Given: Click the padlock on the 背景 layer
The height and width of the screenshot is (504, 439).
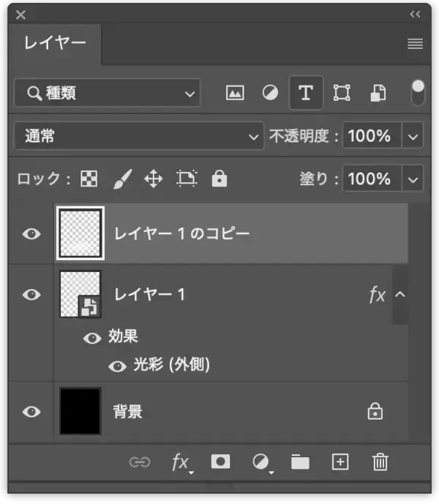Looking at the screenshot, I should coord(375,411).
